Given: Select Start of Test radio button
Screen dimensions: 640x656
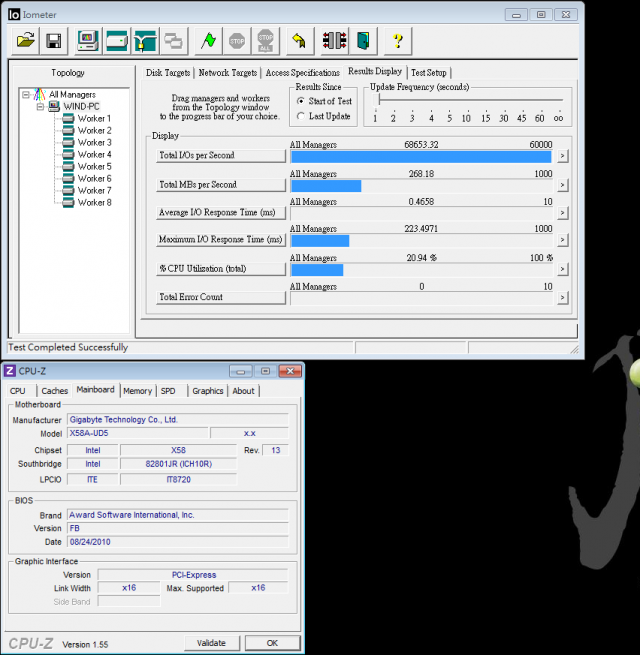Looking at the screenshot, I should tap(300, 101).
